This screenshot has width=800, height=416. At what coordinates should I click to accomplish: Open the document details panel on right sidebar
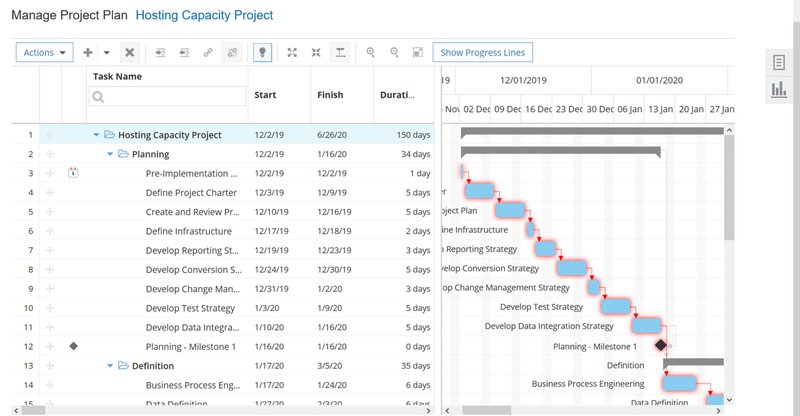(778, 63)
